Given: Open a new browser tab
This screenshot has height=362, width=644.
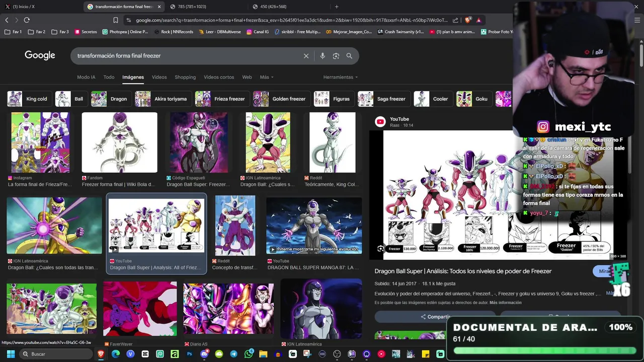Looking at the screenshot, I should [x=337, y=7].
